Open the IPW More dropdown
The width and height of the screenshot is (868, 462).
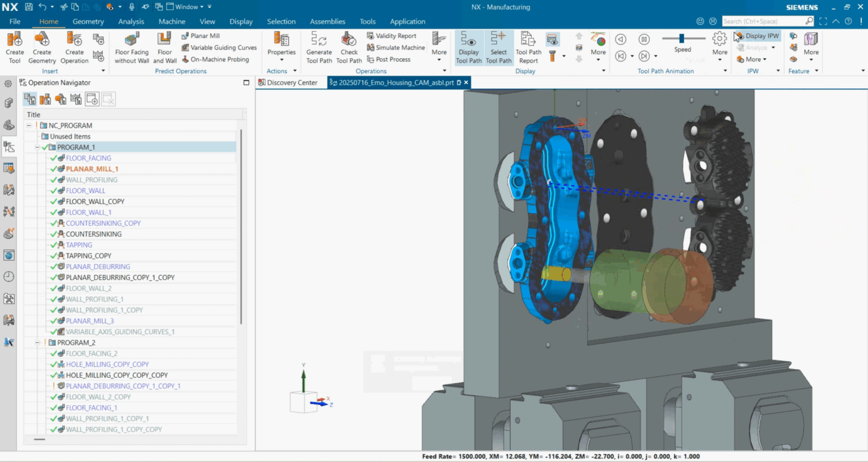(x=752, y=59)
